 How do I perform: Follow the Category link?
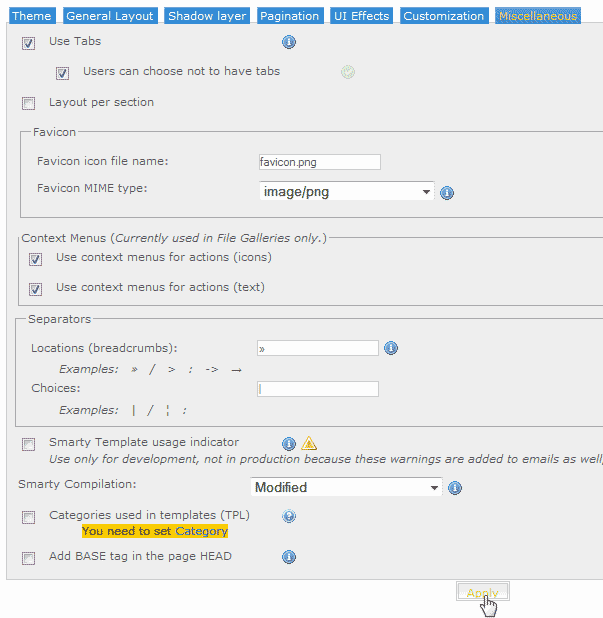point(201,531)
